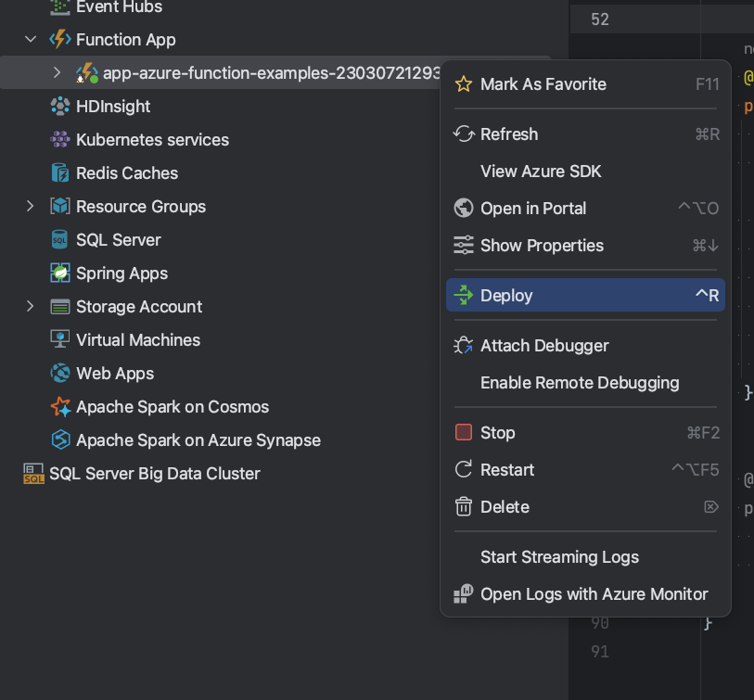Select the Apache Spark on Cosmos icon
The width and height of the screenshot is (754, 700).
point(59,406)
